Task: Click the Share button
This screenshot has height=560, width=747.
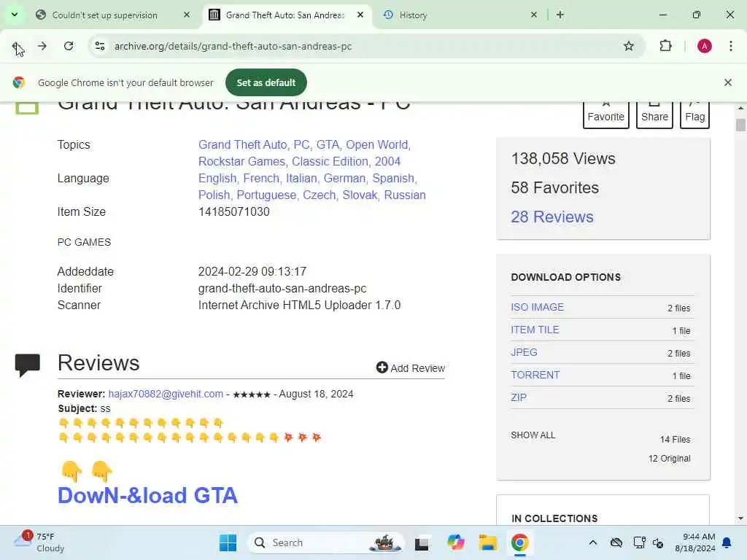Action: (x=654, y=114)
